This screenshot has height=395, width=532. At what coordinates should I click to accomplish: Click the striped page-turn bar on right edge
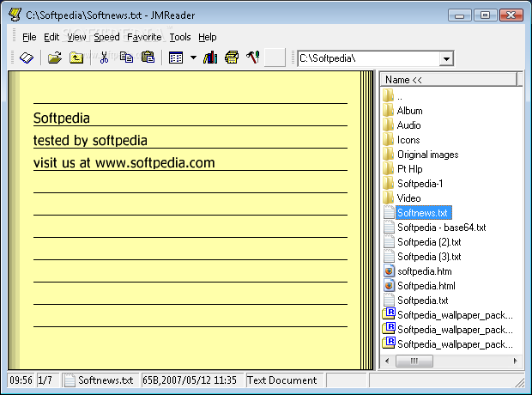pyautogui.click(x=366, y=220)
